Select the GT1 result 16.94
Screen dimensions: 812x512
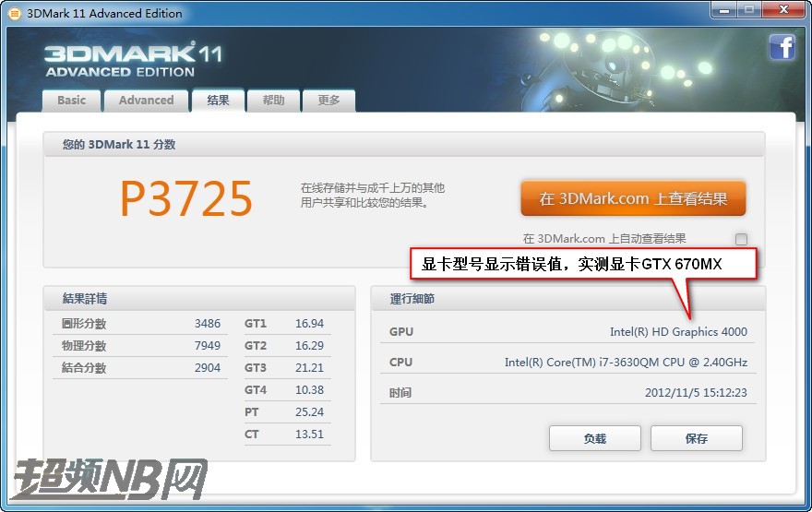point(309,324)
